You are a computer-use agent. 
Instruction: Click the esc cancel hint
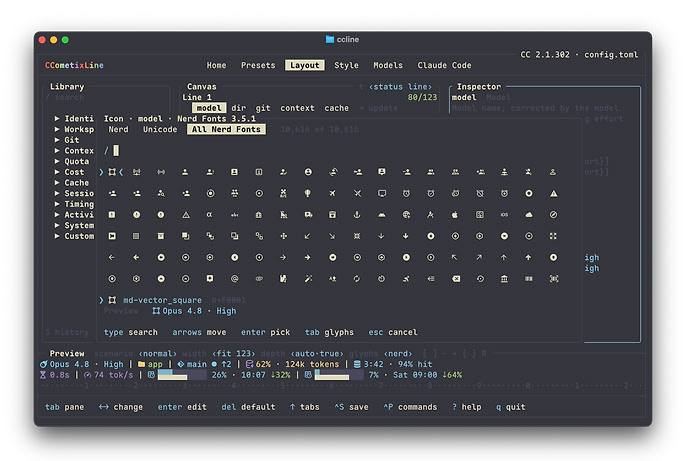393,333
